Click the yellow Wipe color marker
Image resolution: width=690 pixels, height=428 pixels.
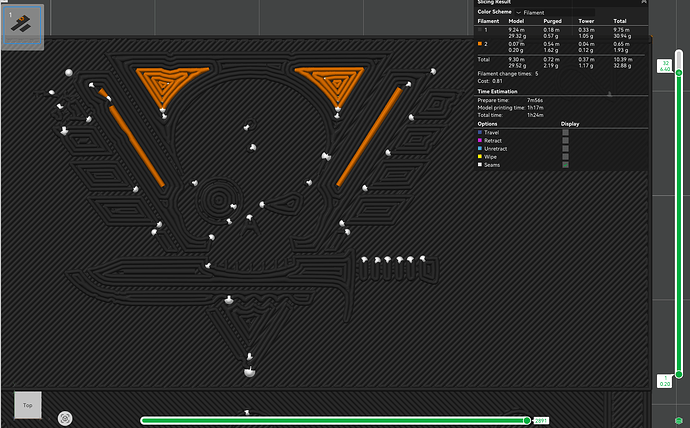click(x=480, y=157)
